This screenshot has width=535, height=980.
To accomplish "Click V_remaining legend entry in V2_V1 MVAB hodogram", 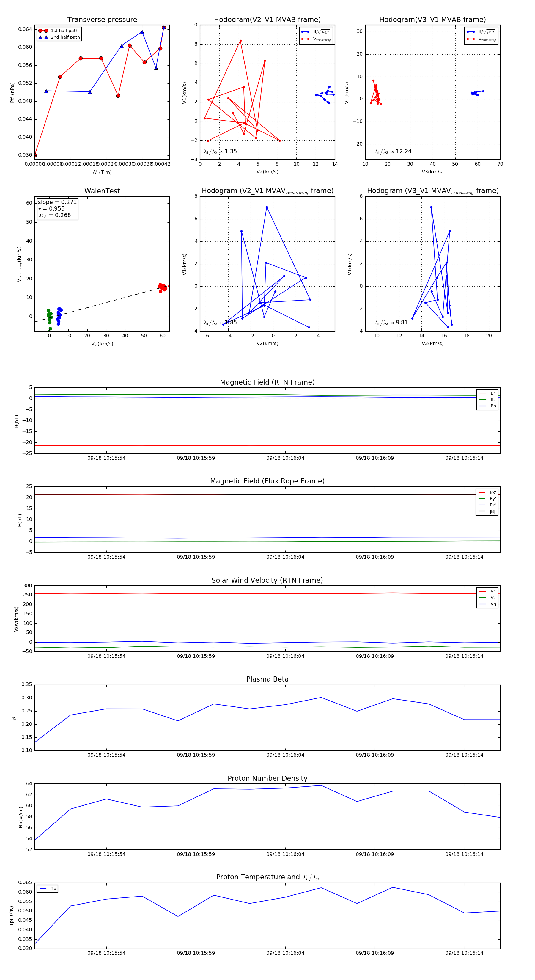I will pos(316,39).
